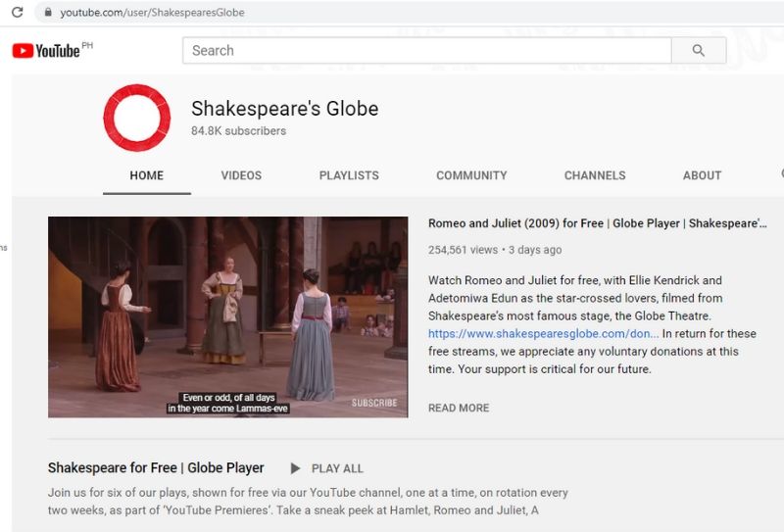Open Shakespeare's Globe red ring avatar

click(137, 118)
